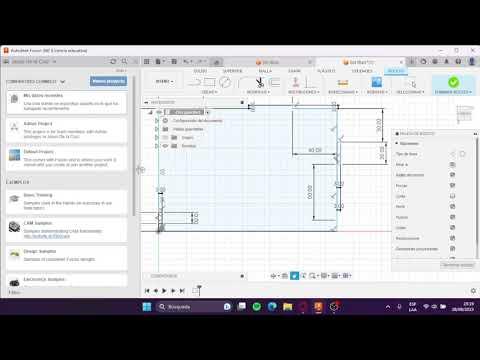Select the Trim scissors tool

[x=260, y=82]
